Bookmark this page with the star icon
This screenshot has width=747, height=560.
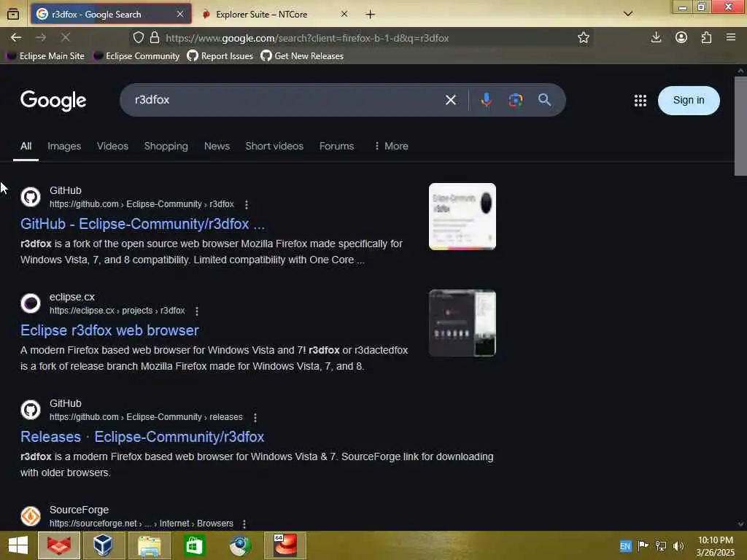tap(583, 38)
